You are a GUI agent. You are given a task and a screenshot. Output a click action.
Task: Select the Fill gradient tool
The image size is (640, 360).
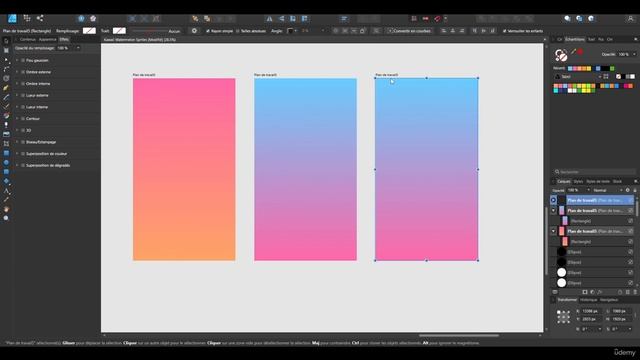pos(6,116)
